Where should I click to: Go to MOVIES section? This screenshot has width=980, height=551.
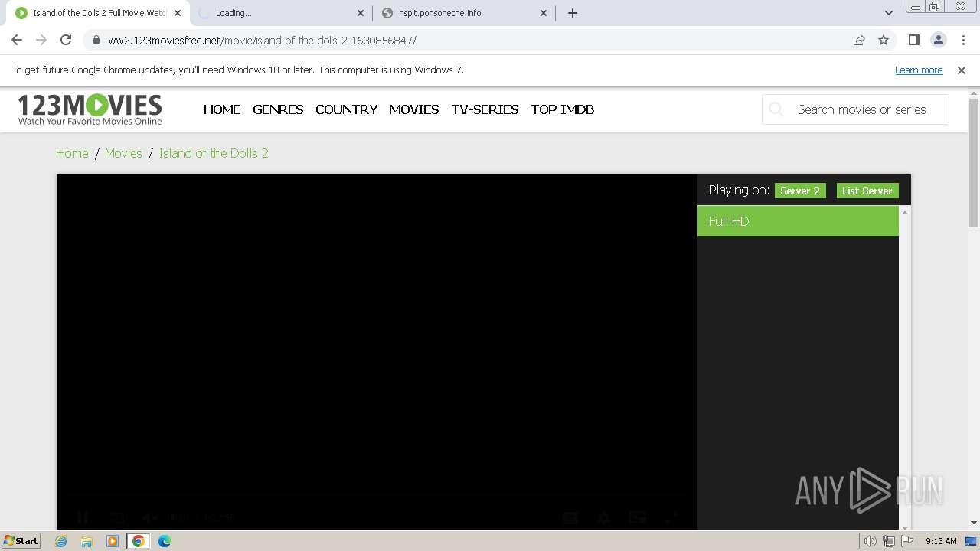tap(414, 109)
